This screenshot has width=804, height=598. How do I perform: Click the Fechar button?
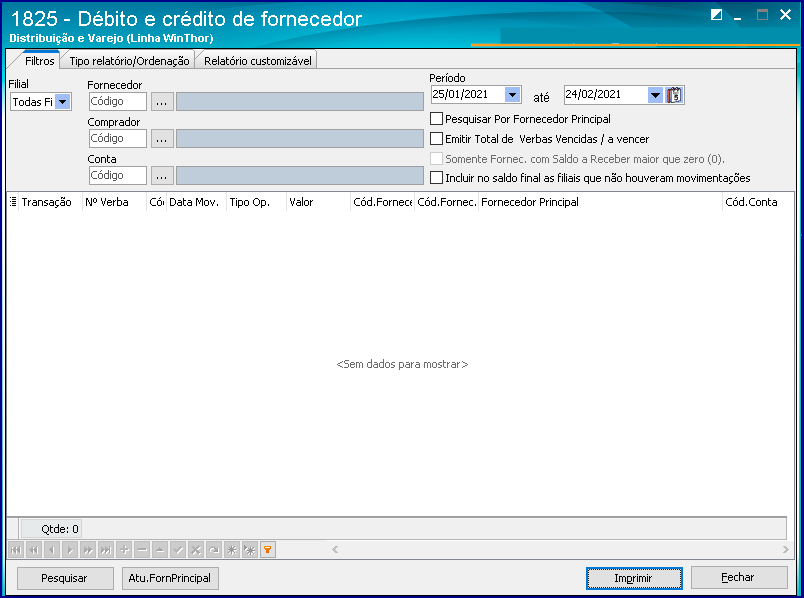[x=738, y=577]
